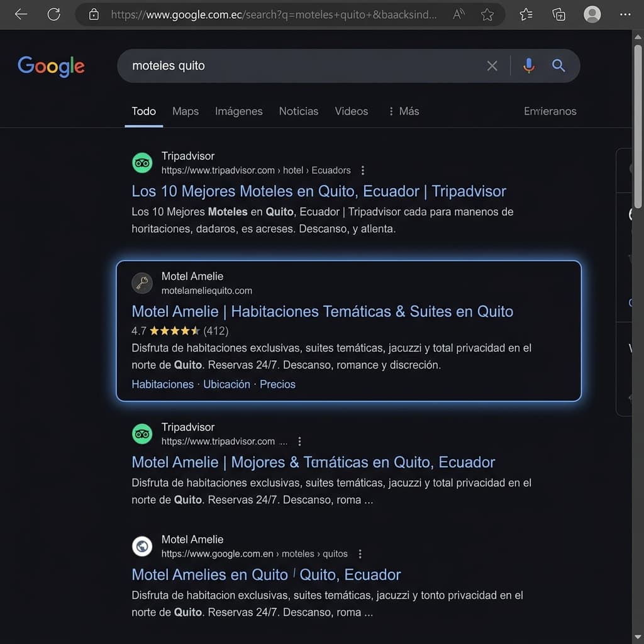This screenshot has height=644, width=644.
Task: Clear the search query with the X icon
Action: [x=492, y=65]
